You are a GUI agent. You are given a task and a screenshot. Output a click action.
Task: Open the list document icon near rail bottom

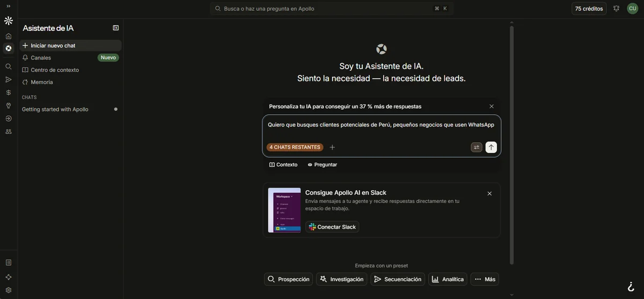coord(8,263)
